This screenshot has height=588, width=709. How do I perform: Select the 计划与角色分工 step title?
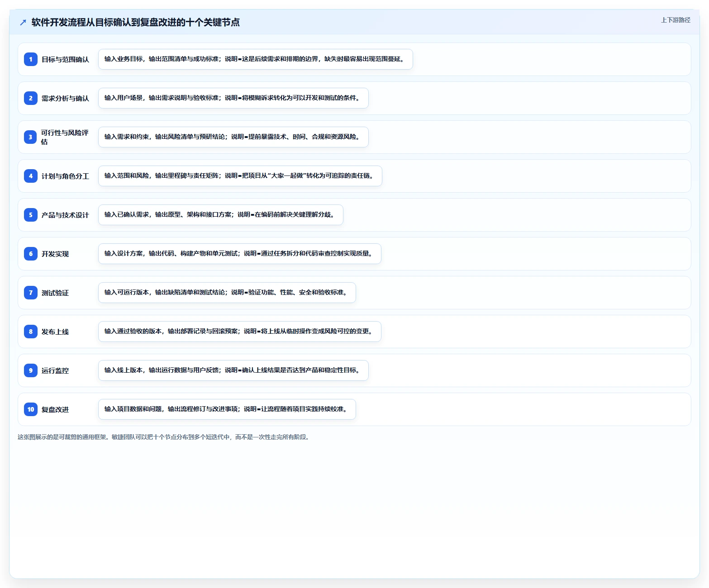(65, 176)
